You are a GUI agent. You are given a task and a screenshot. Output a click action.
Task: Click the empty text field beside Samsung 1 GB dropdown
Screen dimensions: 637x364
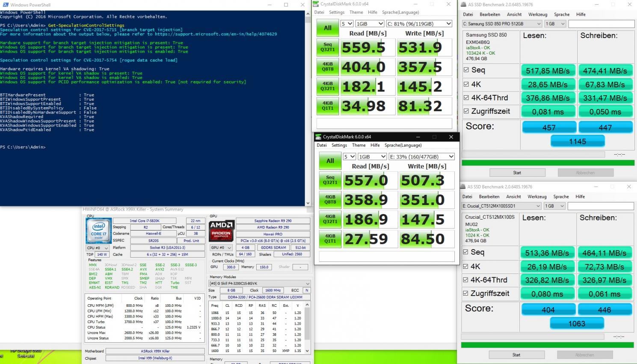601,24
